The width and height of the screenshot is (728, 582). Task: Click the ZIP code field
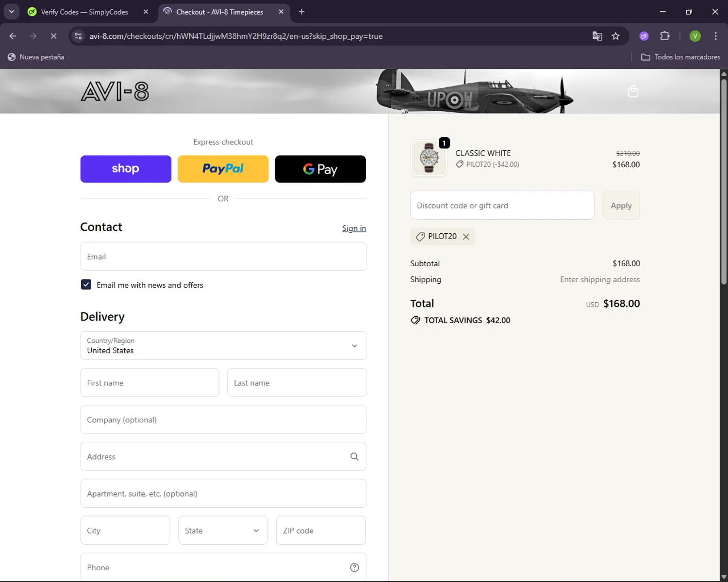pyautogui.click(x=321, y=530)
